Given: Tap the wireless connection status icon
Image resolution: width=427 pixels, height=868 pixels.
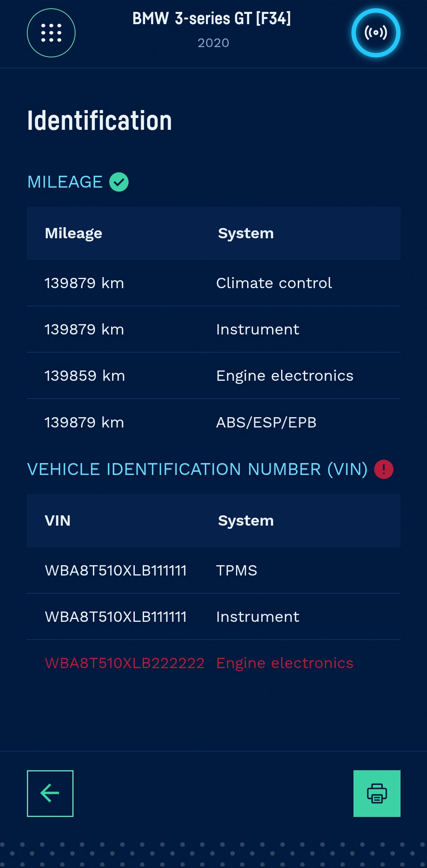Looking at the screenshot, I should click(376, 33).
